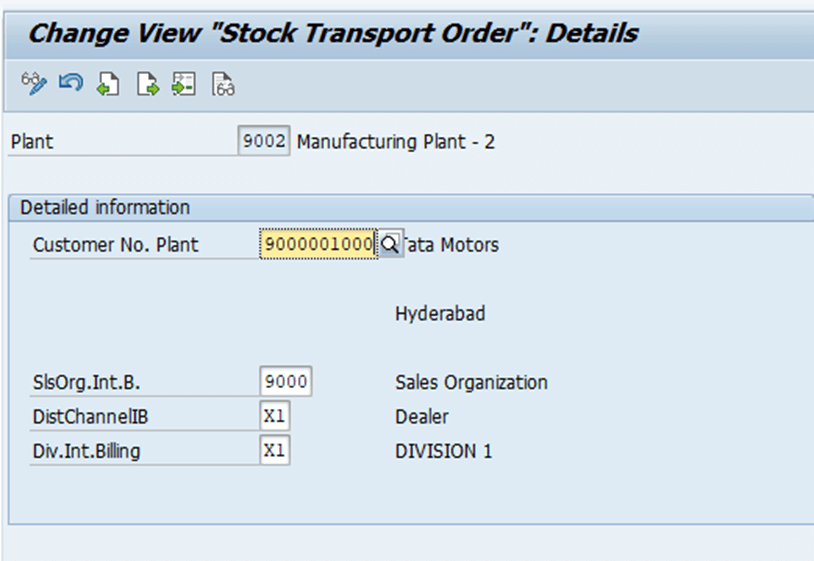Toggle Display/Change mode glasses-pencil icon
814x561 pixels.
tap(34, 84)
